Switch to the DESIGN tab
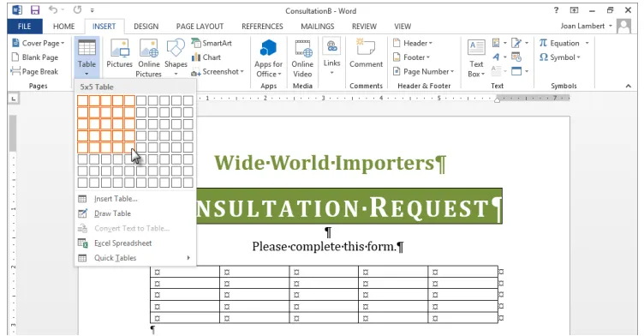The image size is (644, 336). pyautogui.click(x=146, y=27)
